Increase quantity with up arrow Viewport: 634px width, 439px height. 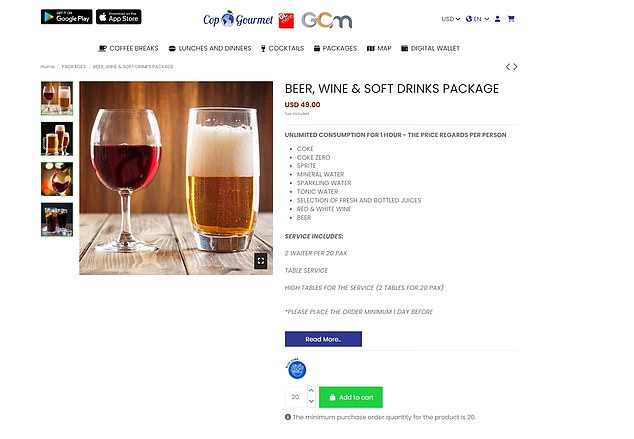(311, 391)
